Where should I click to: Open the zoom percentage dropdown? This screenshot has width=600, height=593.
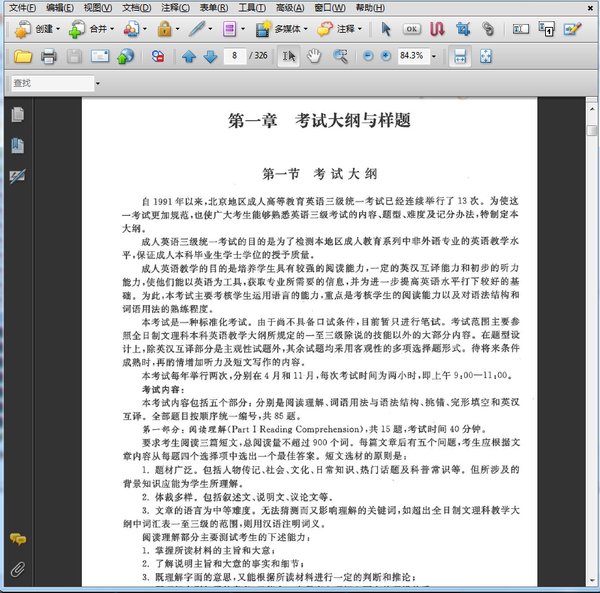click(x=434, y=57)
